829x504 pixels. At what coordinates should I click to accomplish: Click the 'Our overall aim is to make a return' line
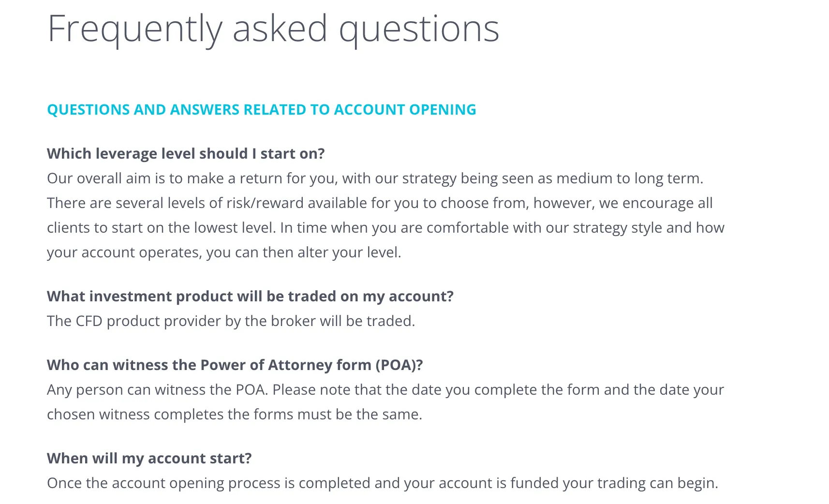375,178
